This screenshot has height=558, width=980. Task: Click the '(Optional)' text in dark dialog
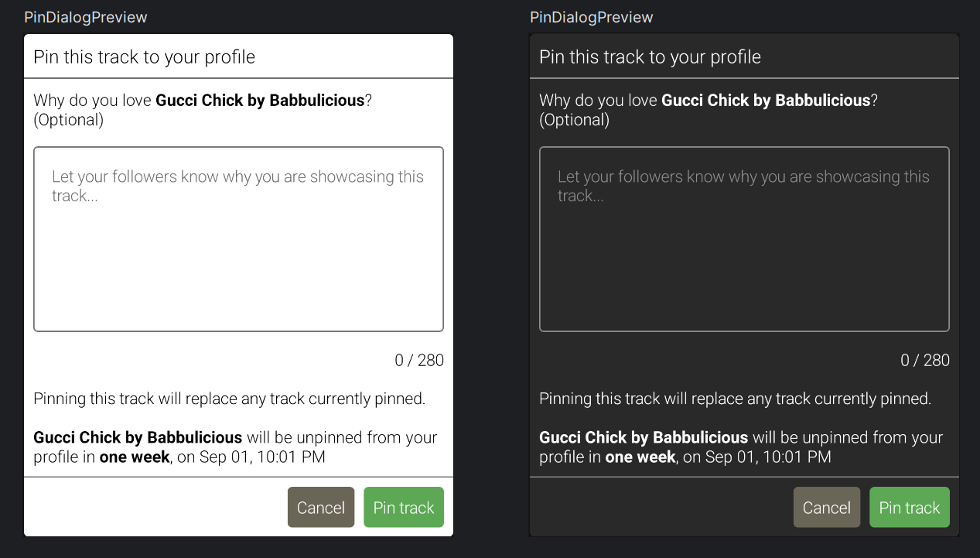575,120
